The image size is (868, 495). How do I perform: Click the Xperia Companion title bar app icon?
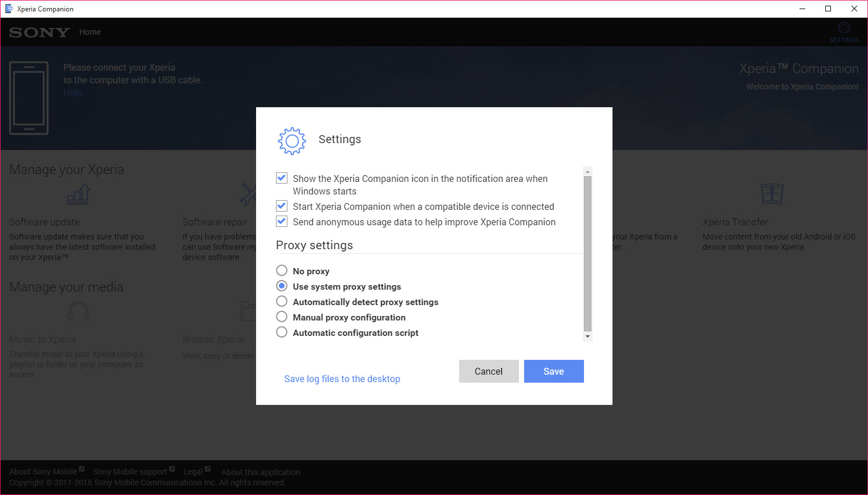[x=9, y=9]
